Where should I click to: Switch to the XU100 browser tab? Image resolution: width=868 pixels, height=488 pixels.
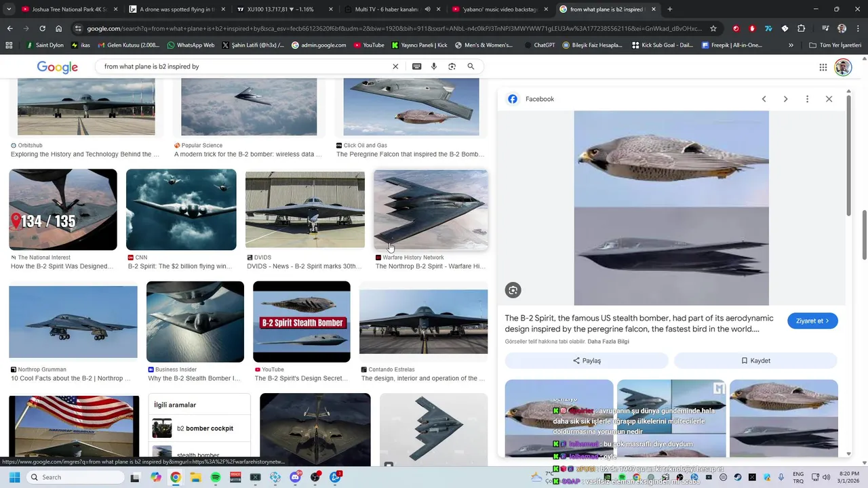tap(285, 9)
